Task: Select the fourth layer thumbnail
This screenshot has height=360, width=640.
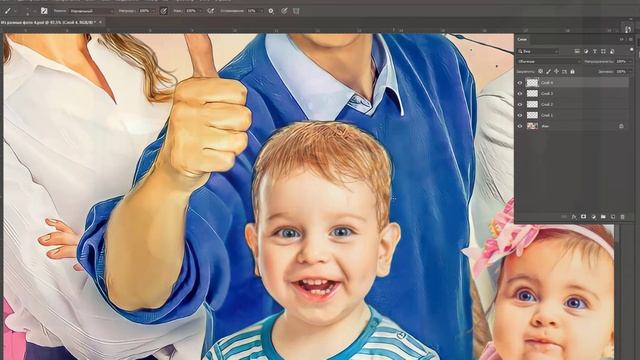Action: click(532, 115)
